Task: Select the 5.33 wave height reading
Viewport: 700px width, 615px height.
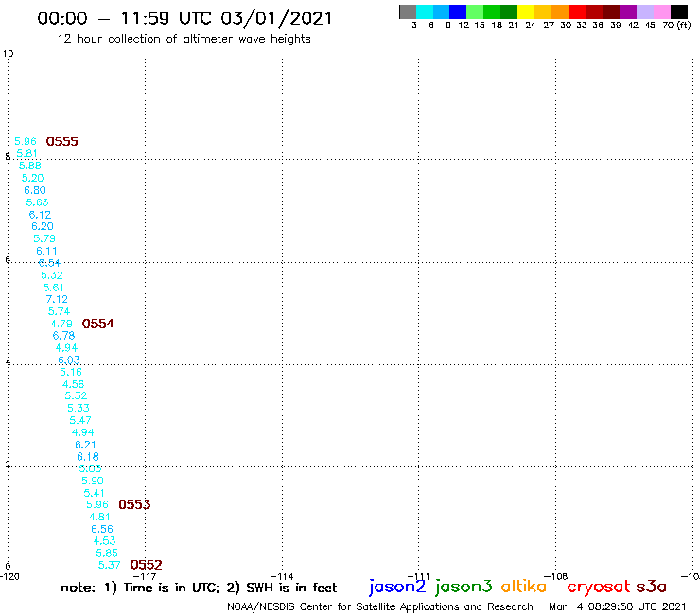Action: pos(79,408)
